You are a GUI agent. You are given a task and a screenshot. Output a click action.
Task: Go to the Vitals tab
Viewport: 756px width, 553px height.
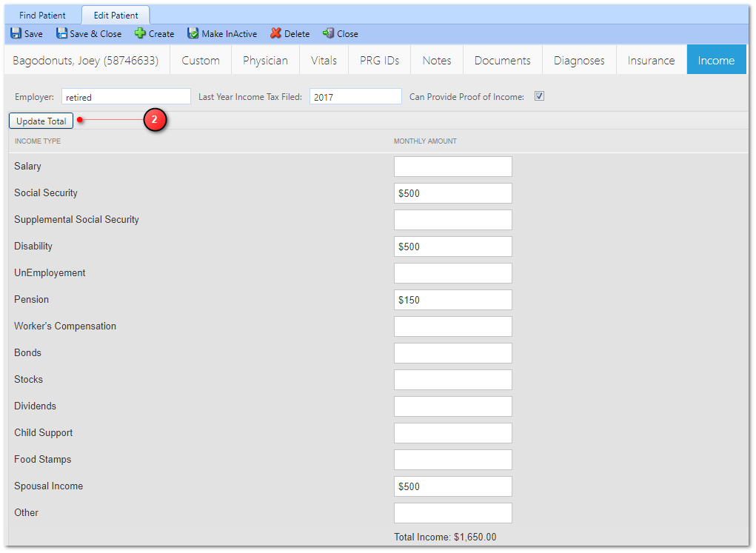(x=324, y=60)
